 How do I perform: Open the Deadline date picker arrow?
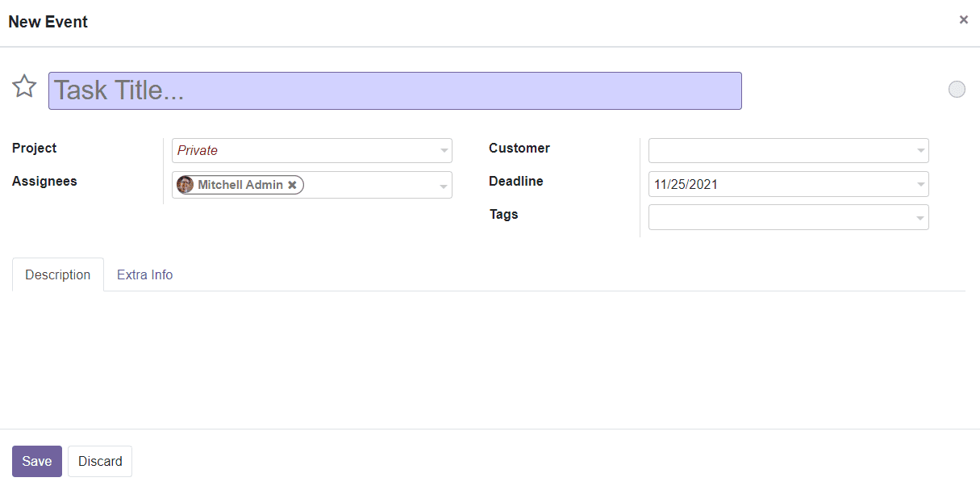pyautogui.click(x=920, y=184)
